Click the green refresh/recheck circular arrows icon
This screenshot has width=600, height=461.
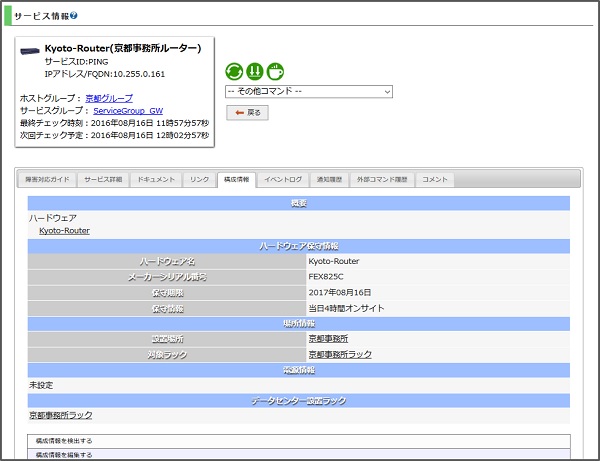point(234,72)
